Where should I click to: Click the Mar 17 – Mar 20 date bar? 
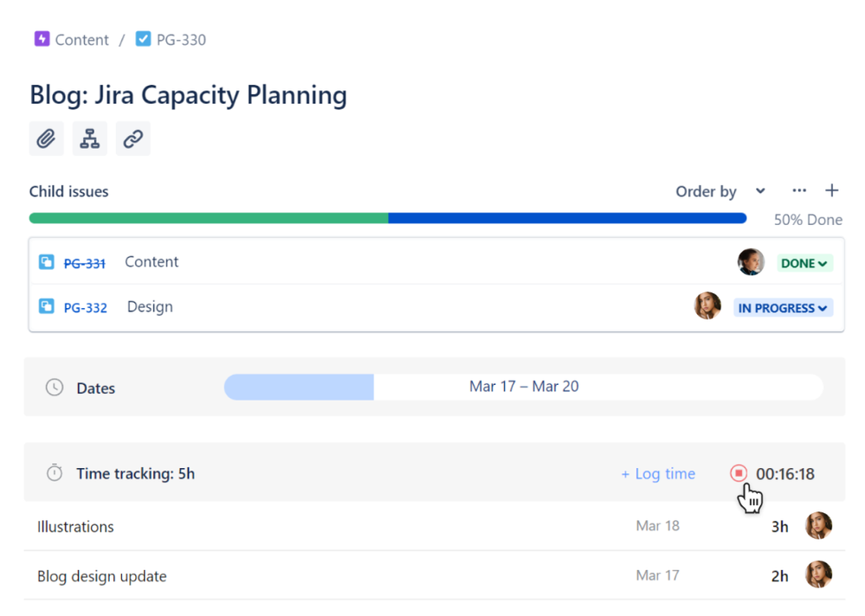point(524,387)
